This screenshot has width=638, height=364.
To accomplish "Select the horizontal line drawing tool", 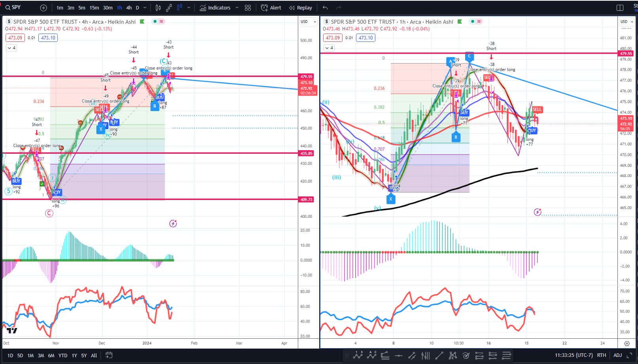I will pyautogui.click(x=399, y=356).
